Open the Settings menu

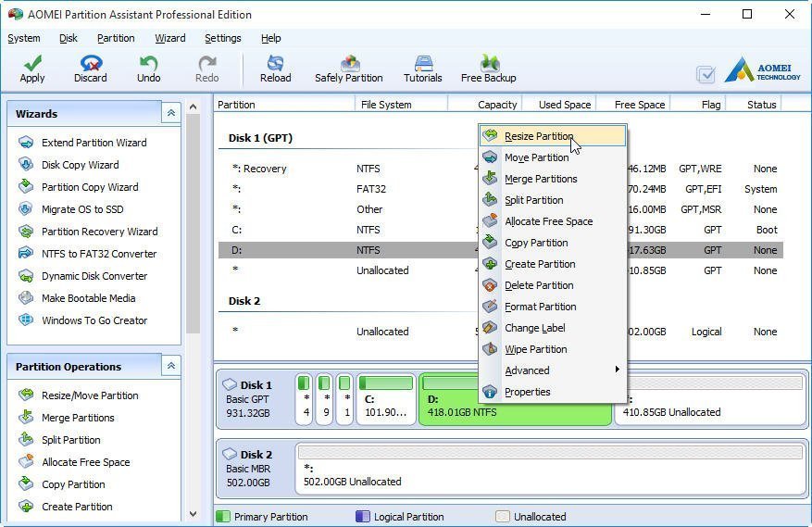tap(223, 38)
